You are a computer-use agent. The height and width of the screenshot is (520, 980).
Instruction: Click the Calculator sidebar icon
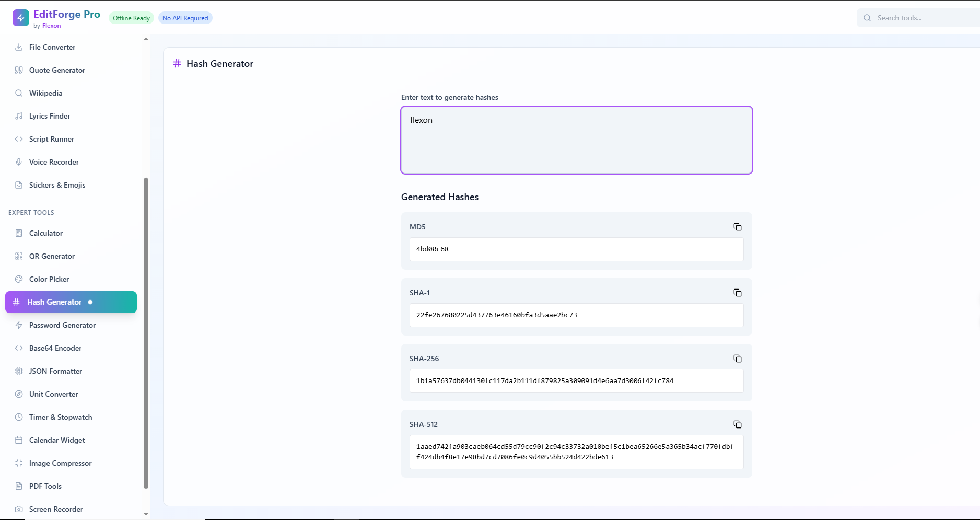(x=19, y=233)
